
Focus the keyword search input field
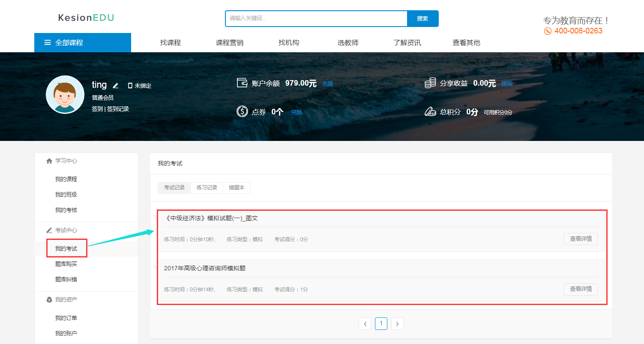[316, 18]
